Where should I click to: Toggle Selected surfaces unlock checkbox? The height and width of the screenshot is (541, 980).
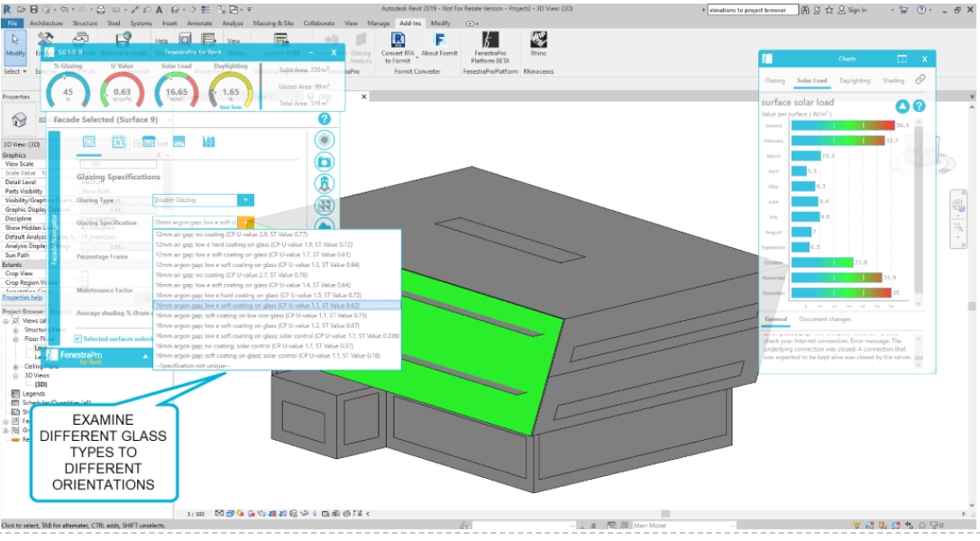(78, 339)
